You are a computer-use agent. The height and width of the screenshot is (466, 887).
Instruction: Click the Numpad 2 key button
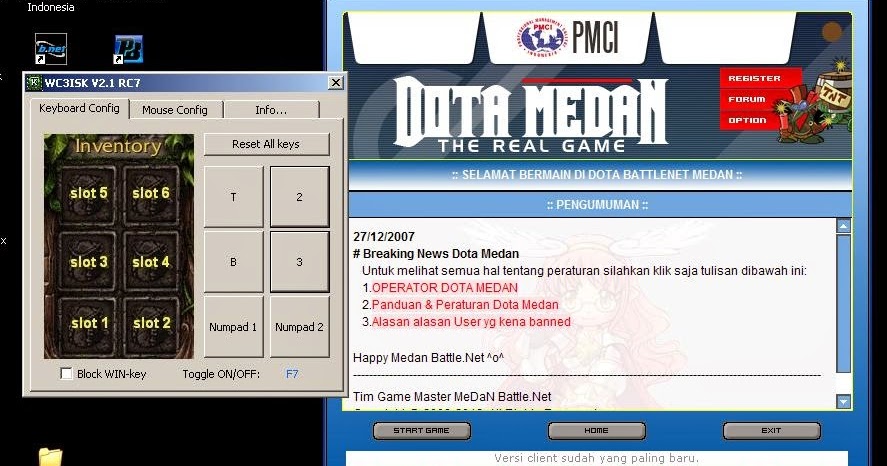(x=299, y=327)
